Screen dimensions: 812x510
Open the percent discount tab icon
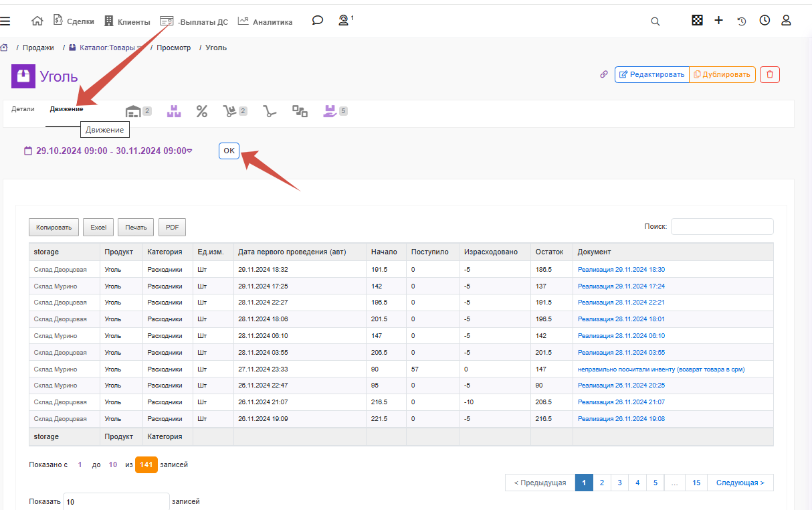[201, 111]
